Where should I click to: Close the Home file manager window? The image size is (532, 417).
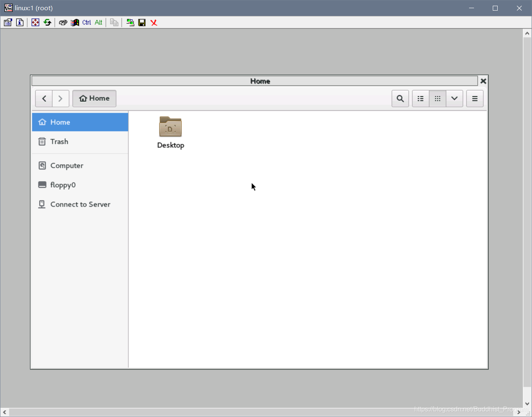[x=483, y=81]
